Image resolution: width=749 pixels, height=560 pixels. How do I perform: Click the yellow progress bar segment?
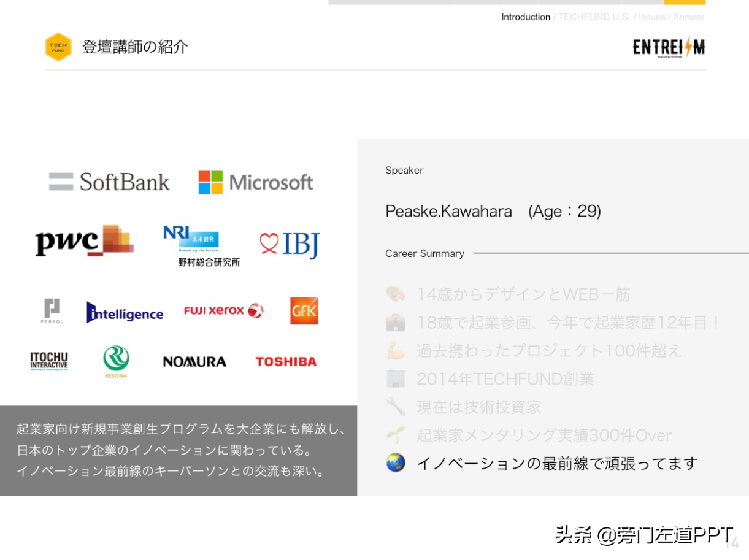click(685, 2)
